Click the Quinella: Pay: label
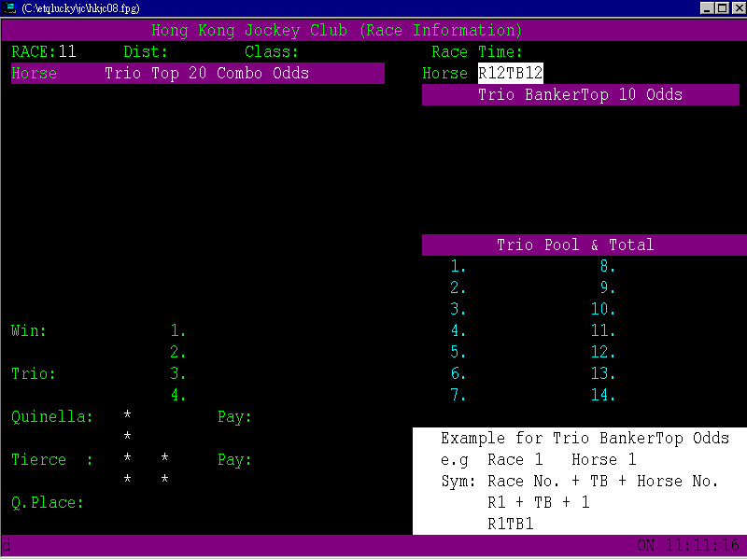This screenshot has height=560, width=747. click(x=233, y=416)
